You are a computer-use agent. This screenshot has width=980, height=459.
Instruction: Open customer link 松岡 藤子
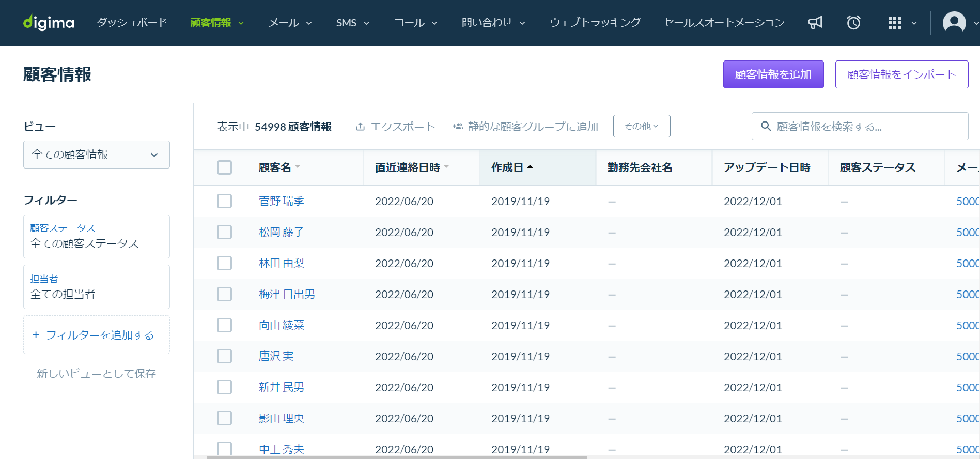(282, 232)
